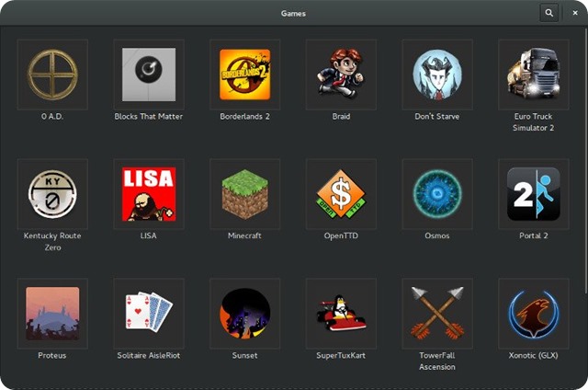This screenshot has height=390, width=588.
Task: Click the "TowerFall Ascension" label
Action: point(437,361)
